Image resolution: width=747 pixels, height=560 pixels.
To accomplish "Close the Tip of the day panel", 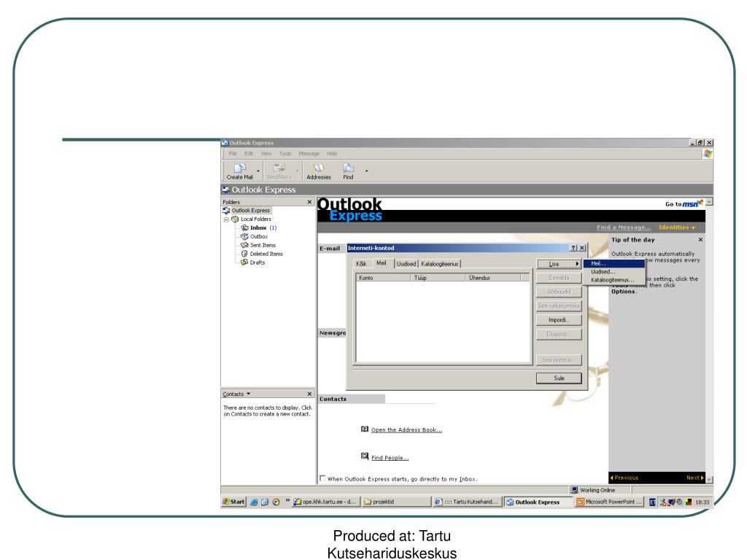I will pyautogui.click(x=700, y=239).
